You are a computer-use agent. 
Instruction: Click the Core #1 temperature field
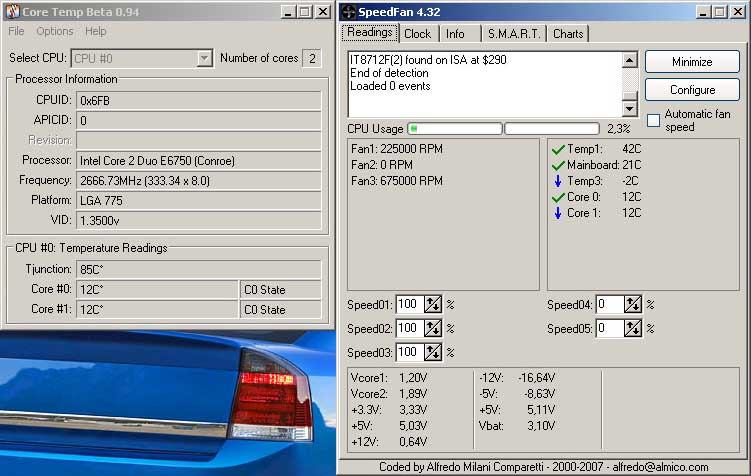pos(157,310)
